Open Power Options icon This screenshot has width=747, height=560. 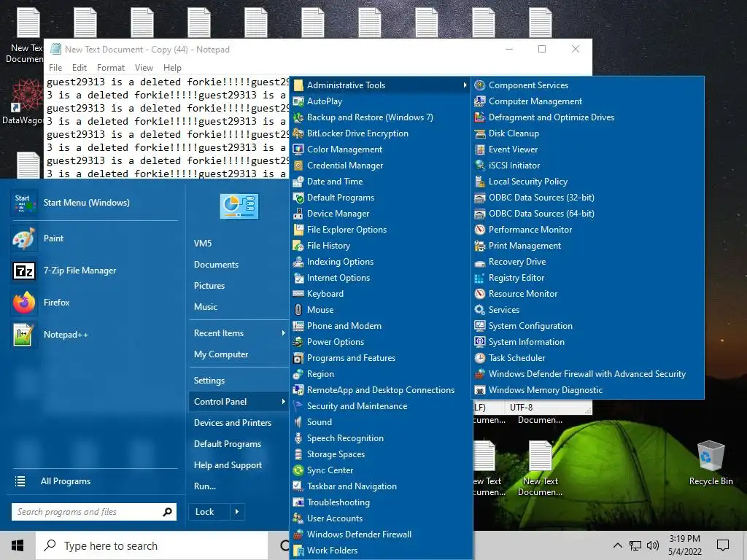(x=298, y=342)
